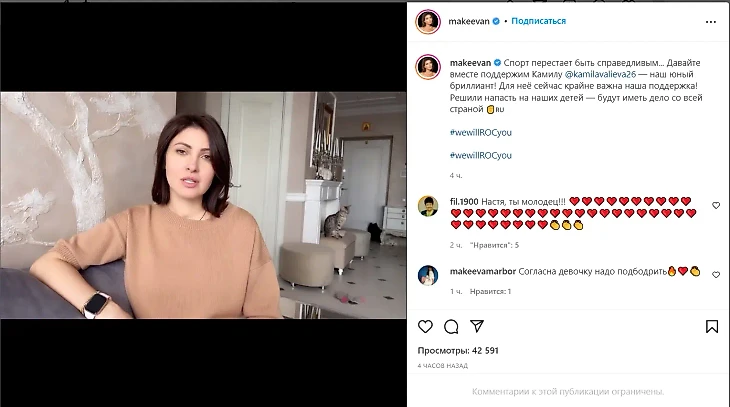Share post via paper plane icon
The width and height of the screenshot is (730, 407).
pos(477,326)
